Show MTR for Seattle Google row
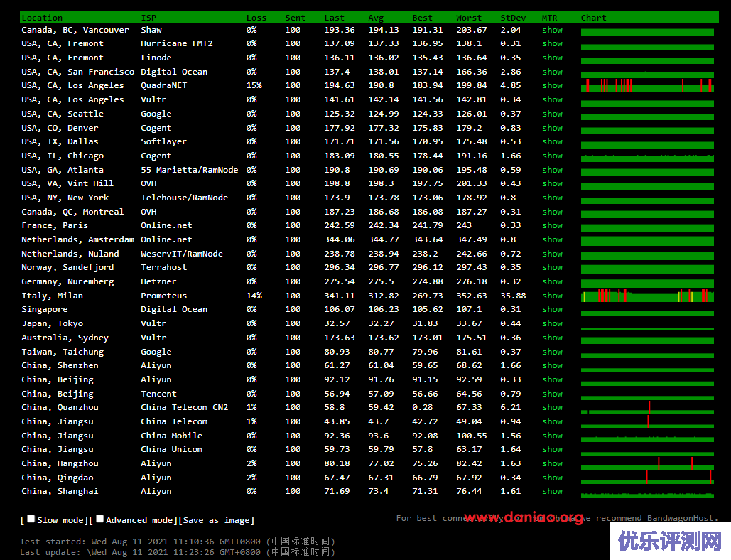Viewport: 731px width, 560px height. coord(553,114)
